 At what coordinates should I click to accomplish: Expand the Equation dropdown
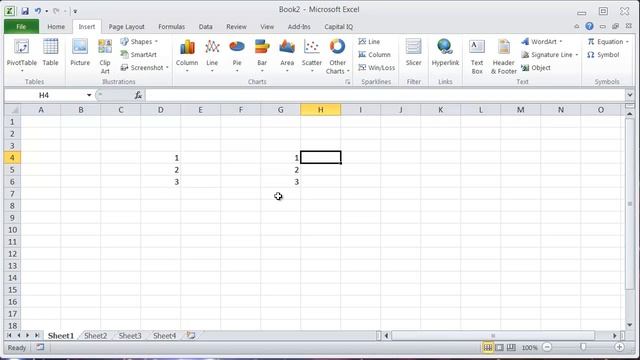click(627, 42)
